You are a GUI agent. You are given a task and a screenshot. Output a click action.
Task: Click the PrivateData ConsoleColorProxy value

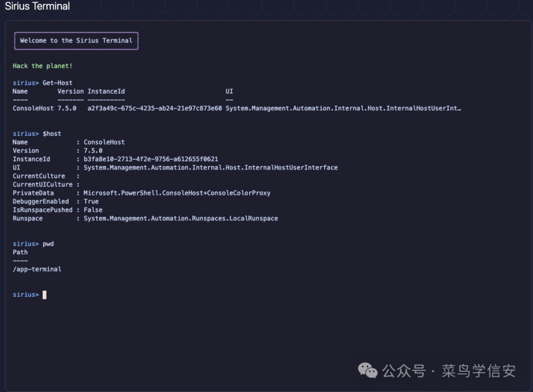coord(177,193)
